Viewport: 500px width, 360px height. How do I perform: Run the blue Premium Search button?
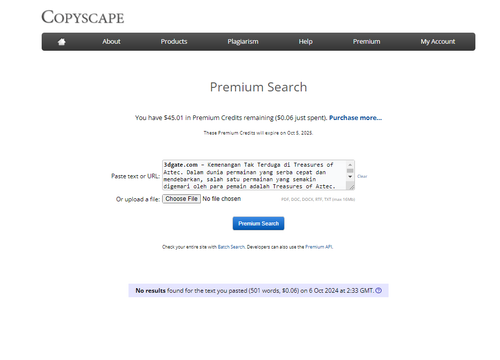pyautogui.click(x=258, y=223)
